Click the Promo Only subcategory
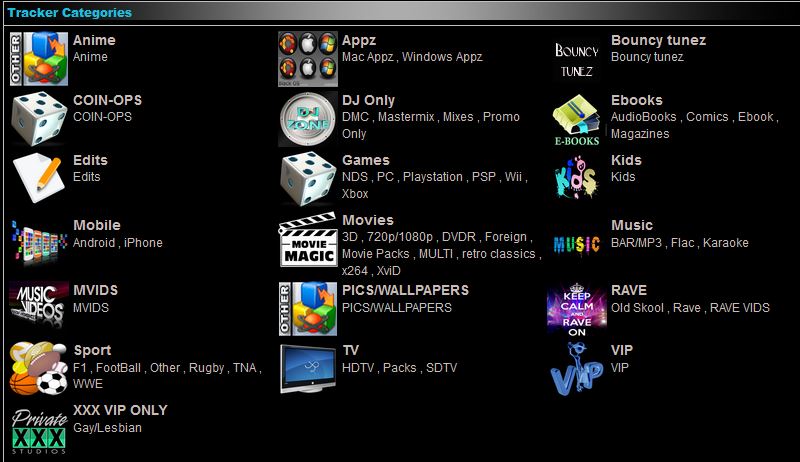 431,125
